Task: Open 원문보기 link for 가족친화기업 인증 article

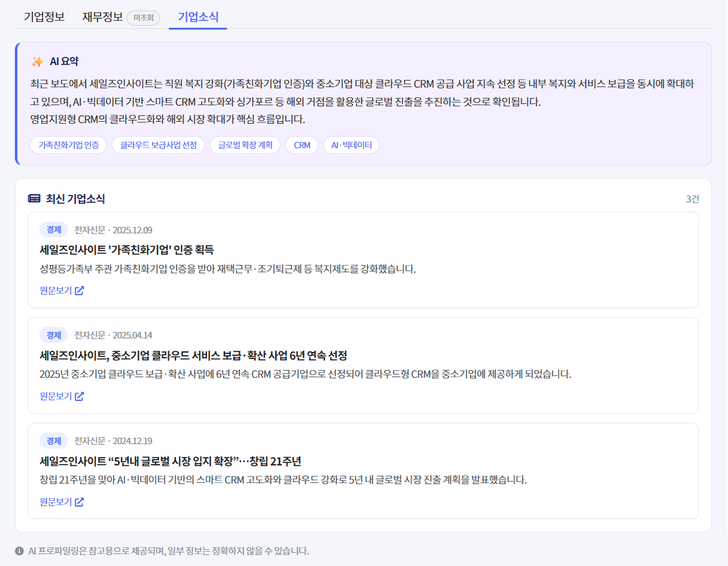Action: tap(62, 291)
